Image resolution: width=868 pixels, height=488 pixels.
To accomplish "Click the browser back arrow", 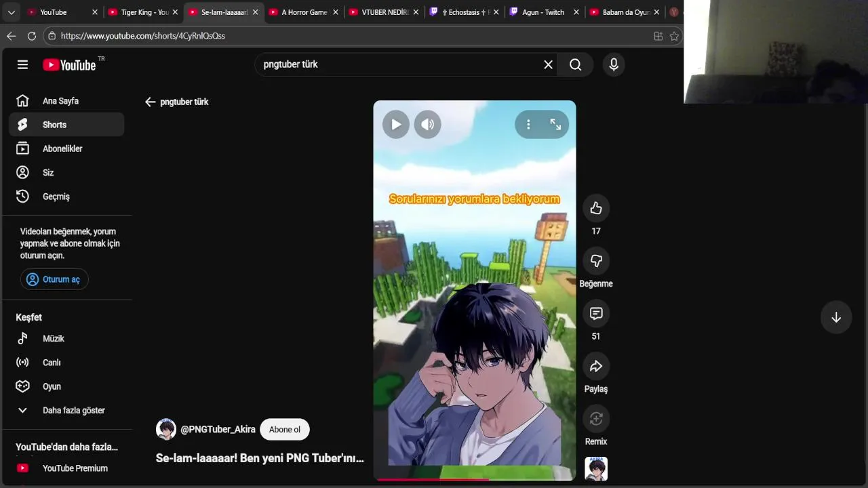I will pyautogui.click(x=11, y=36).
